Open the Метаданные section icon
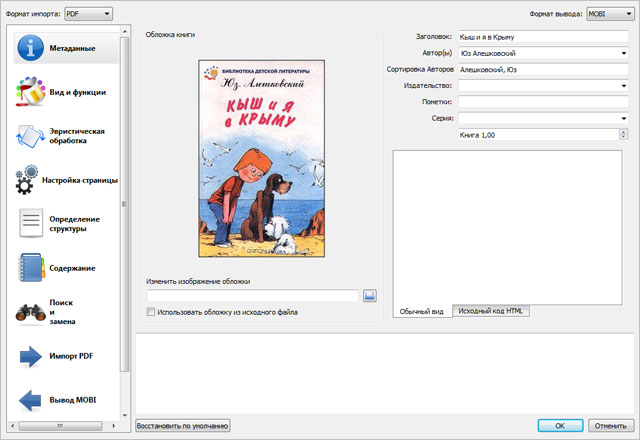Viewport: 640px width, 440px height. click(x=30, y=48)
